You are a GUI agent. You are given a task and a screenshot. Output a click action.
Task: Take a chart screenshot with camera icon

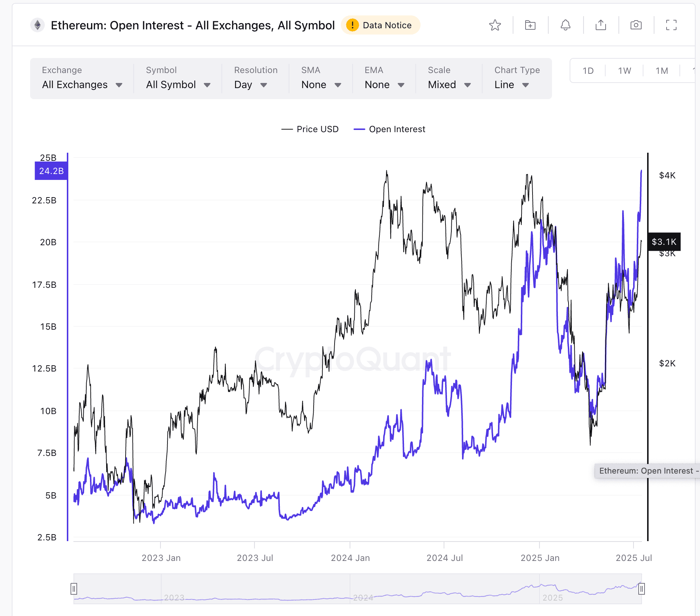tap(636, 25)
